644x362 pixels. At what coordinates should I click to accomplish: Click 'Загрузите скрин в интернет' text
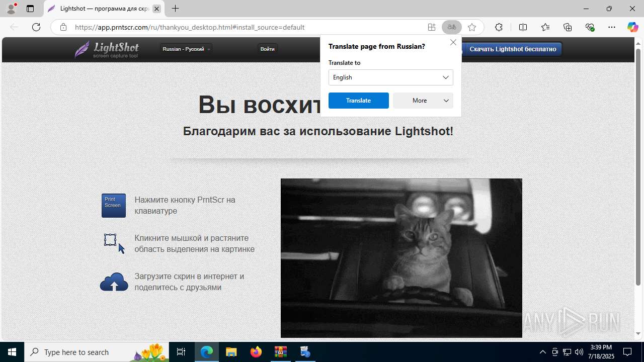pyautogui.click(x=189, y=276)
